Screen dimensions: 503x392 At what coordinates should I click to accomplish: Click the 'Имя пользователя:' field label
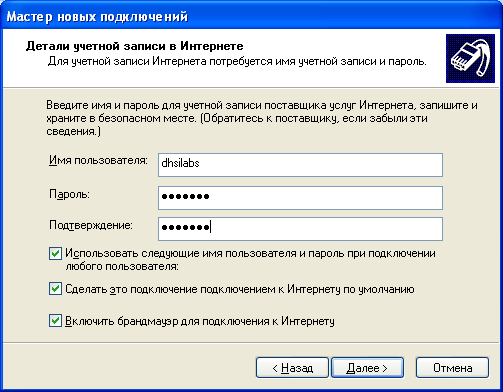coord(98,160)
